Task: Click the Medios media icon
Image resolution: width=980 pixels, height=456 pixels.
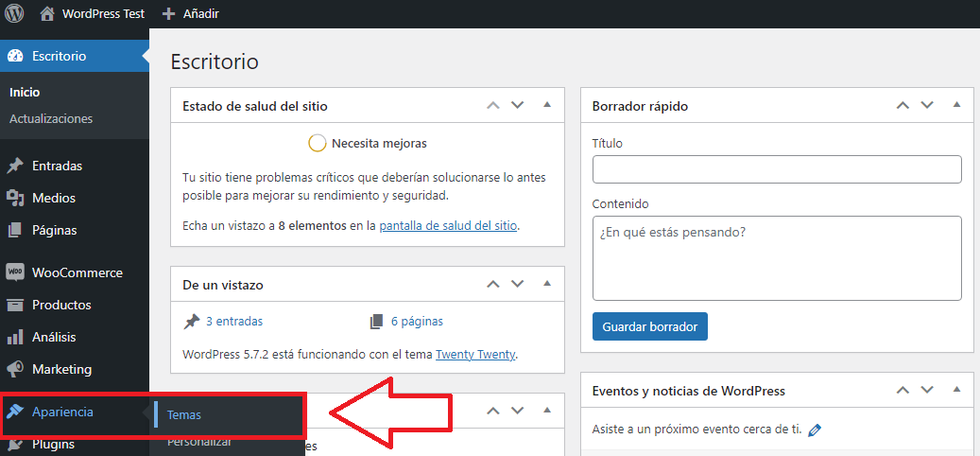Action: (15, 199)
